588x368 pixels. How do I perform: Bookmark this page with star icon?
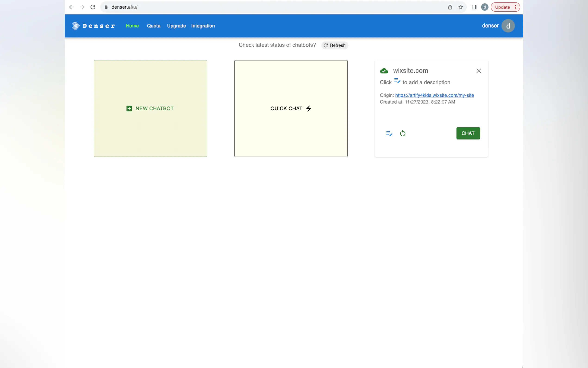(x=460, y=7)
